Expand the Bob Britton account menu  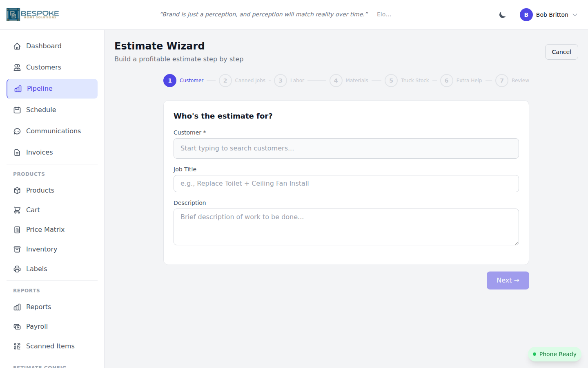(549, 15)
